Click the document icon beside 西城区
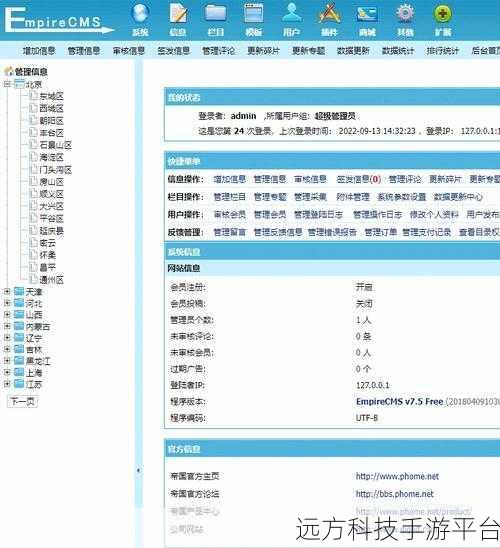 (34, 108)
